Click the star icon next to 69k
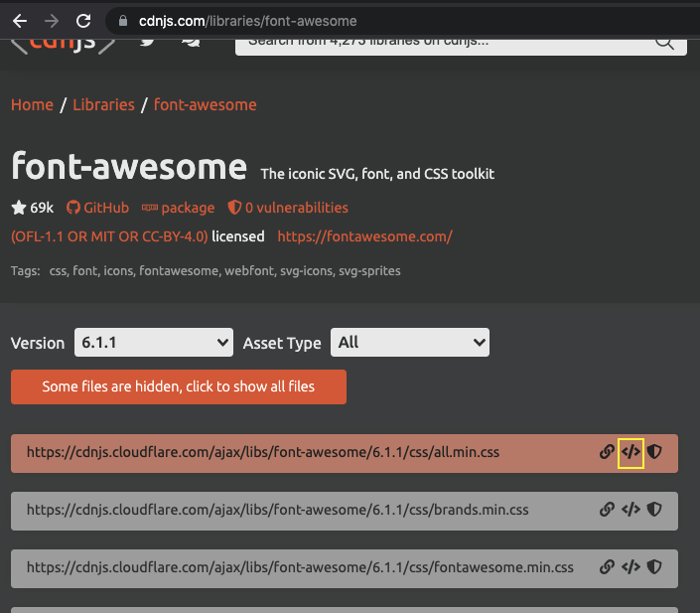Viewport: 700px width, 613px height. coord(19,208)
